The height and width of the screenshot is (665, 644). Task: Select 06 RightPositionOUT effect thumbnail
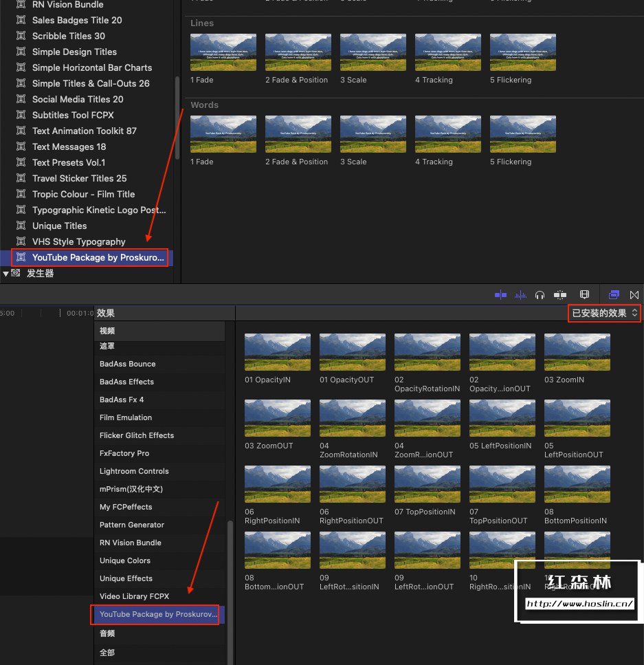click(353, 484)
